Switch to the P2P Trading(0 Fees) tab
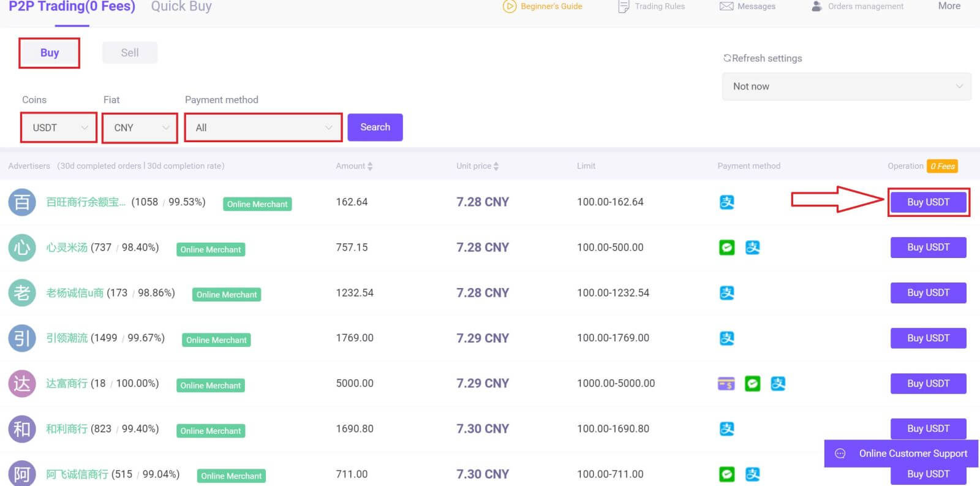Image resolution: width=980 pixels, height=486 pixels. pos(72,7)
